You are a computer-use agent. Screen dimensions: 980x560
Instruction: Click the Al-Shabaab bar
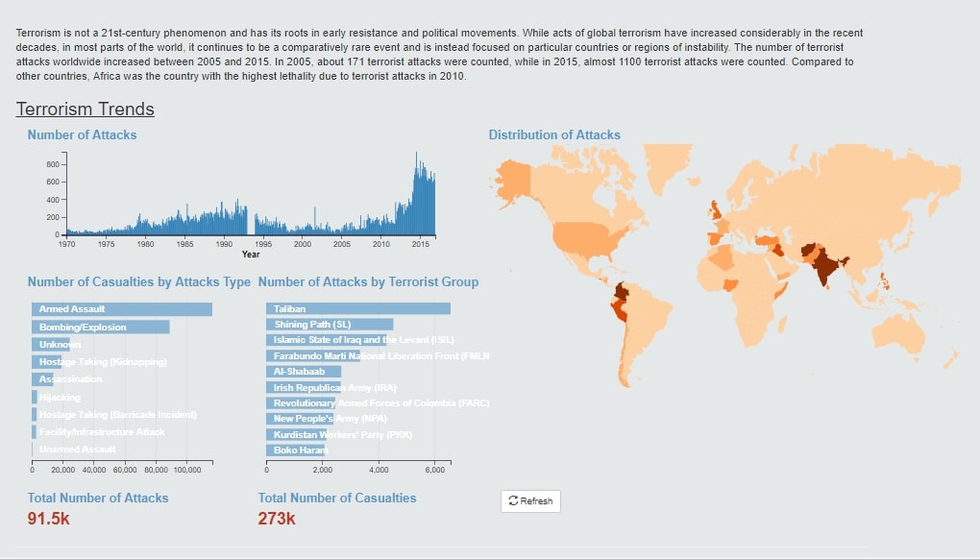304,371
